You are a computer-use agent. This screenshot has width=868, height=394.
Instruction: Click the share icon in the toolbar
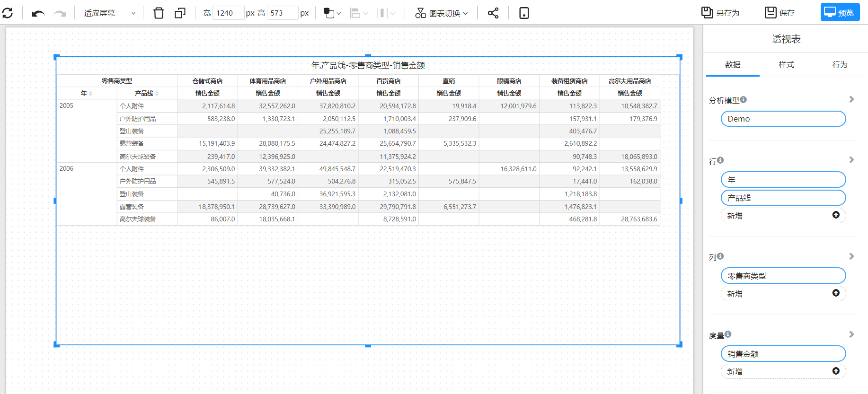coord(493,13)
